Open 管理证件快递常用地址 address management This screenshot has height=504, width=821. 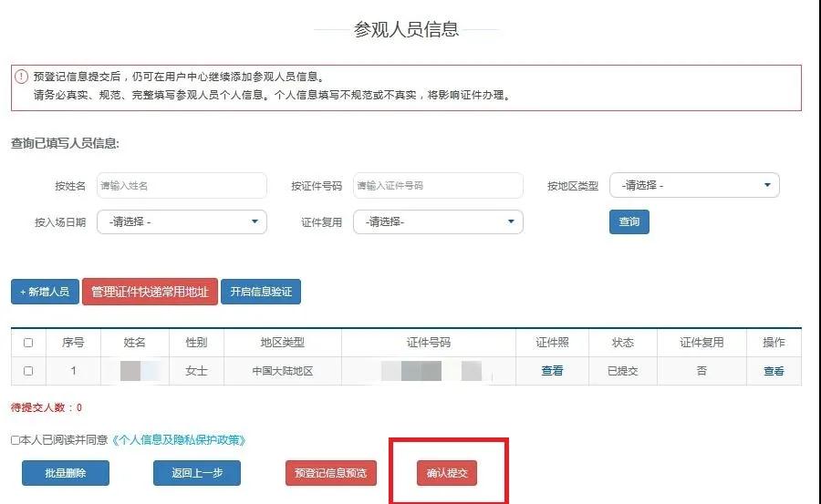[150, 292]
